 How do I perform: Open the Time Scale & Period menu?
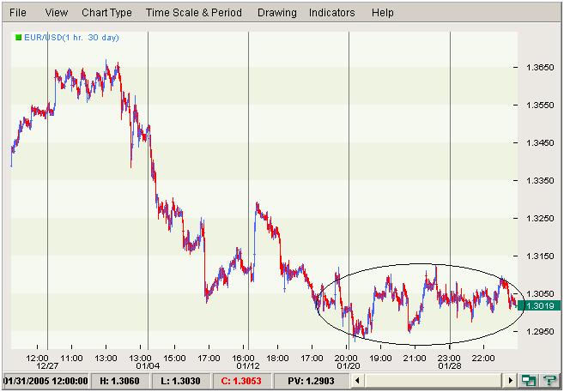(194, 13)
